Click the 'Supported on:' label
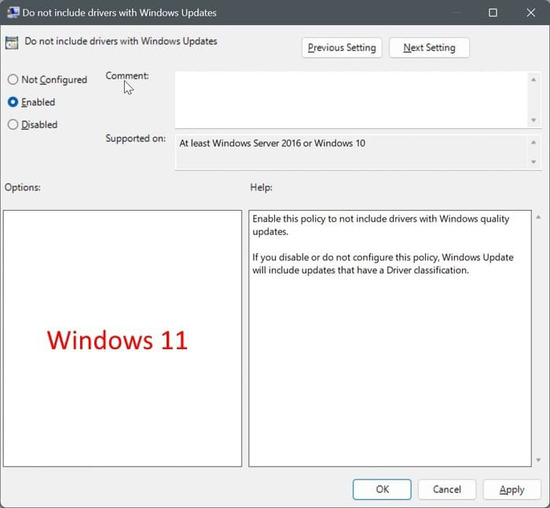Viewport: 550px width, 508px height. point(135,139)
